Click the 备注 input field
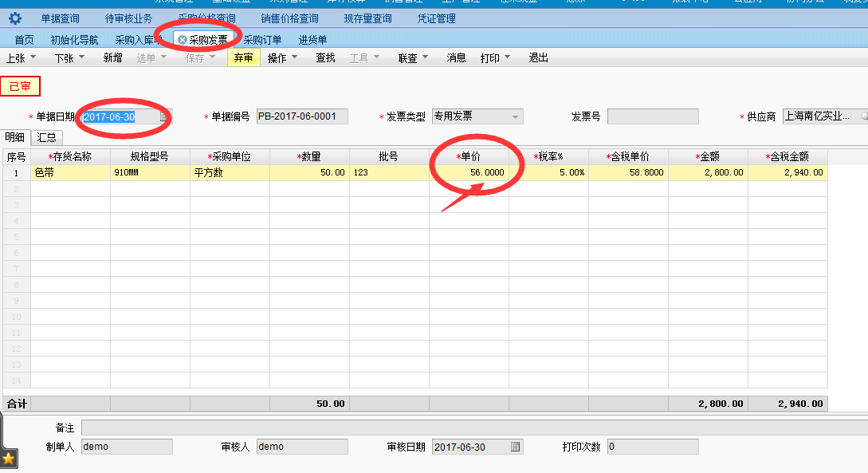The width and height of the screenshot is (868, 473). pyautogui.click(x=470, y=428)
